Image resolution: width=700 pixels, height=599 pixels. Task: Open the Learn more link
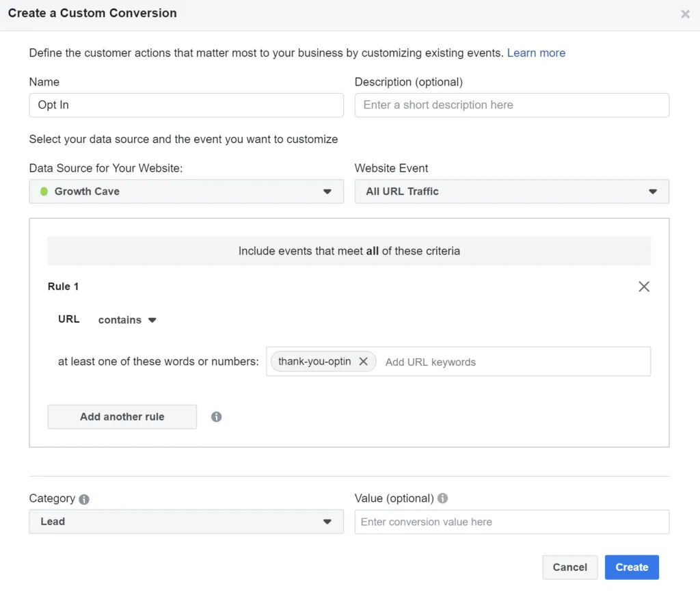pos(536,53)
